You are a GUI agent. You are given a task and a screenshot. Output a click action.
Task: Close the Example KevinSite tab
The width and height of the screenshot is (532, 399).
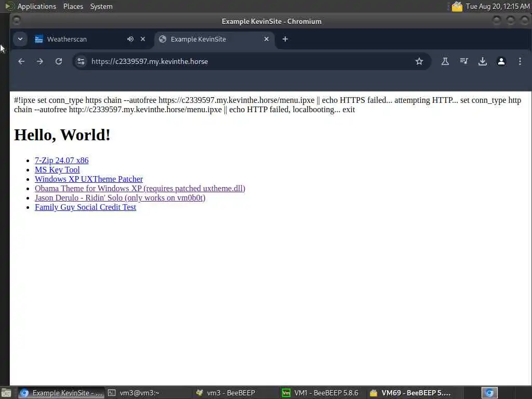267,39
